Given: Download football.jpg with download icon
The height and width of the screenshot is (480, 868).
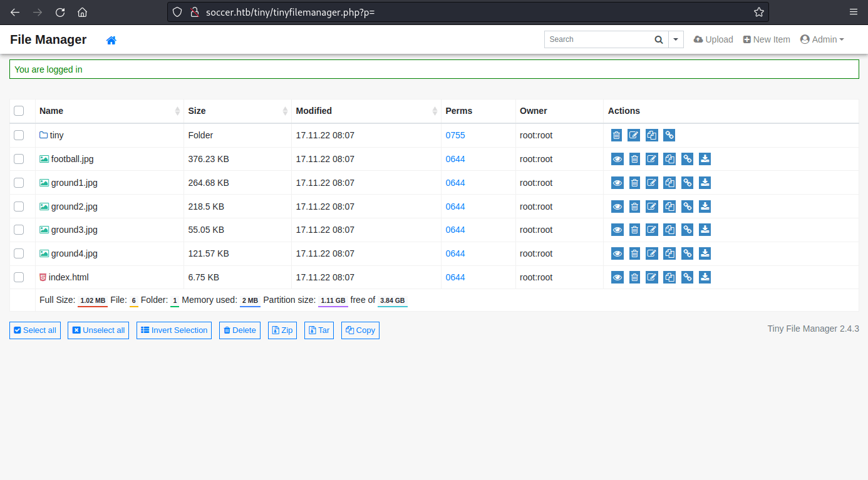Looking at the screenshot, I should click(705, 159).
